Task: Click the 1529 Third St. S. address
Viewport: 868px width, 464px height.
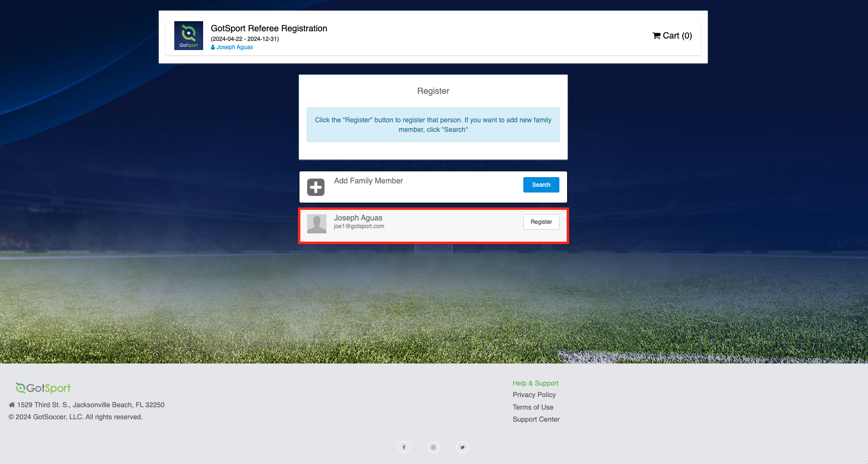Action: (x=87, y=405)
